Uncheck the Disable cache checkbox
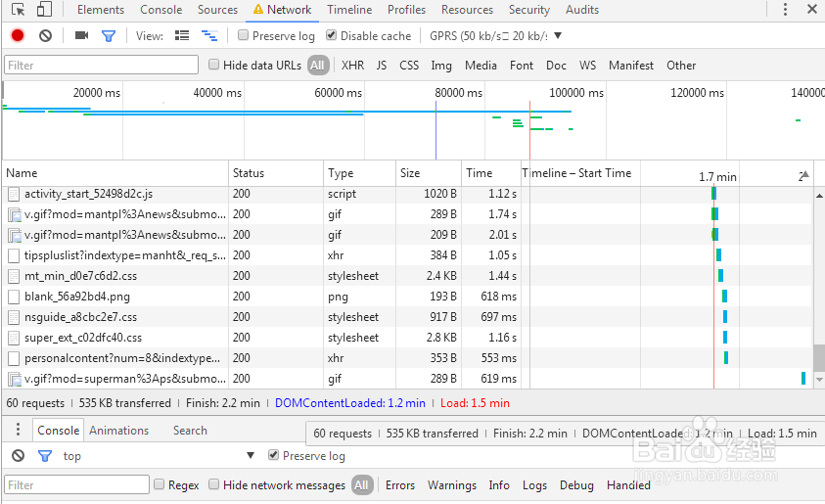This screenshot has width=825, height=504. point(331,35)
